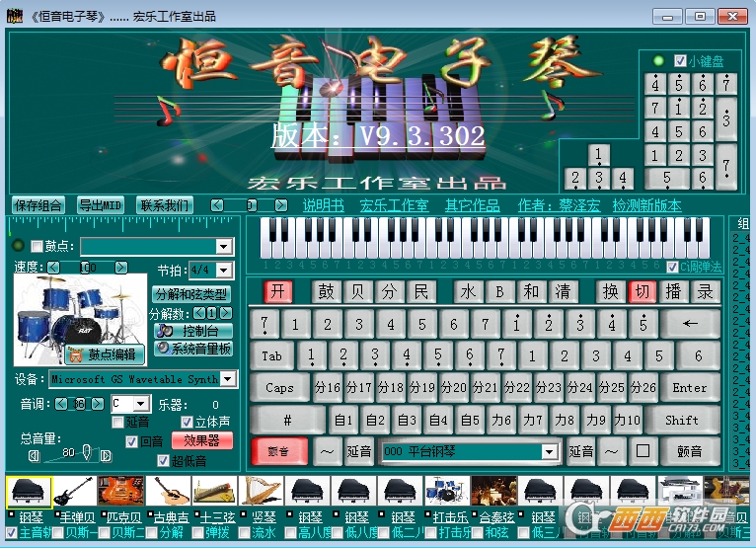Screen dimensions: 756x548
Task: Open the 000 平台钢琴 instrument dropdown
Action: tap(549, 451)
